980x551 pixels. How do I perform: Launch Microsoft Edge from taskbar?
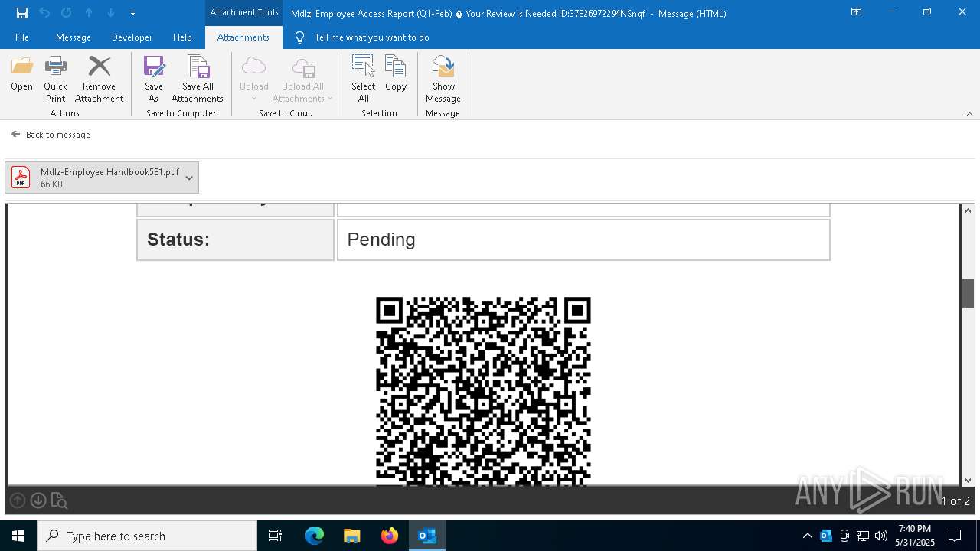click(x=315, y=536)
